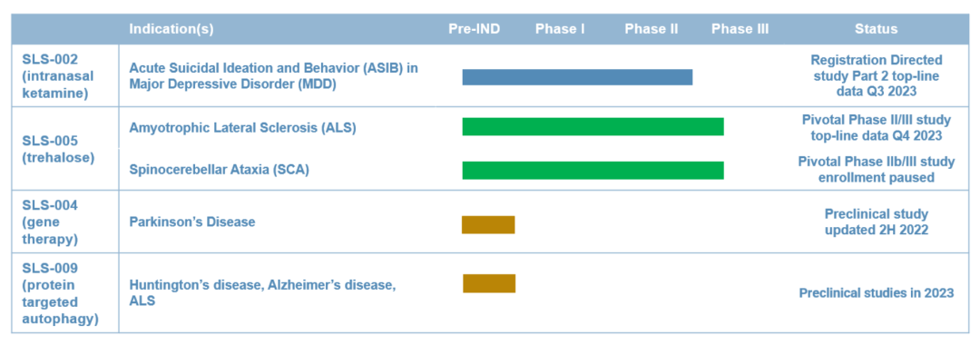The height and width of the screenshot is (345, 980).
Task: Click the brown Huntington's disease progress bar
Action: (x=489, y=283)
